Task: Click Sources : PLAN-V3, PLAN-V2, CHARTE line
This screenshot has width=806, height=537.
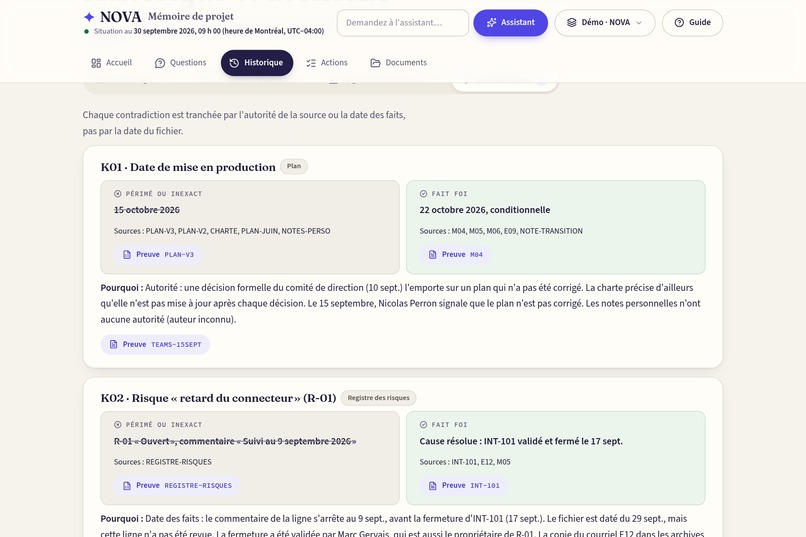Action: [222, 231]
